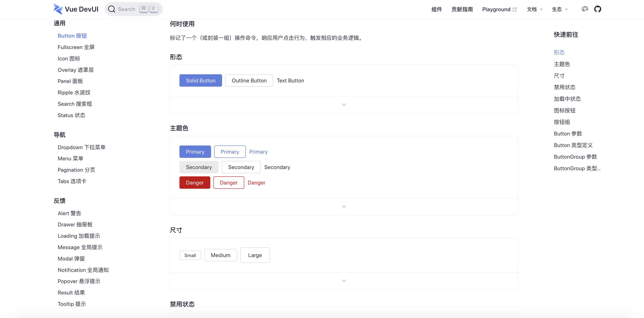644x318 pixels.
Task: Click the outline Primary button
Action: pos(230,152)
